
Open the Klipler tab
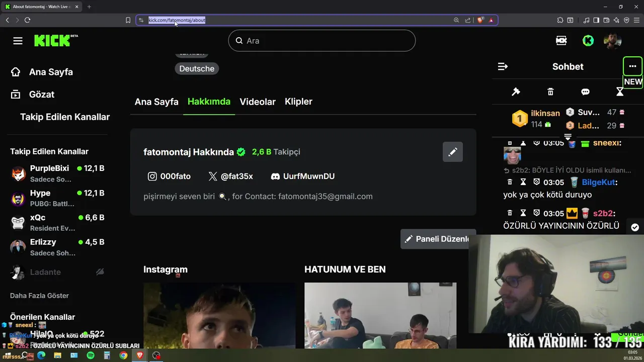click(298, 102)
